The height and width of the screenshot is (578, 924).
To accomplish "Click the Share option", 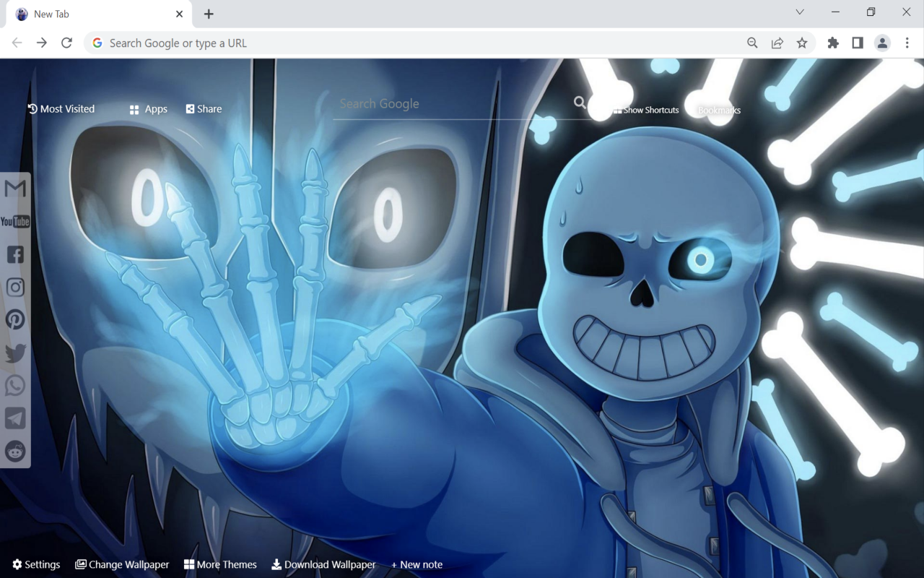I will click(x=204, y=108).
